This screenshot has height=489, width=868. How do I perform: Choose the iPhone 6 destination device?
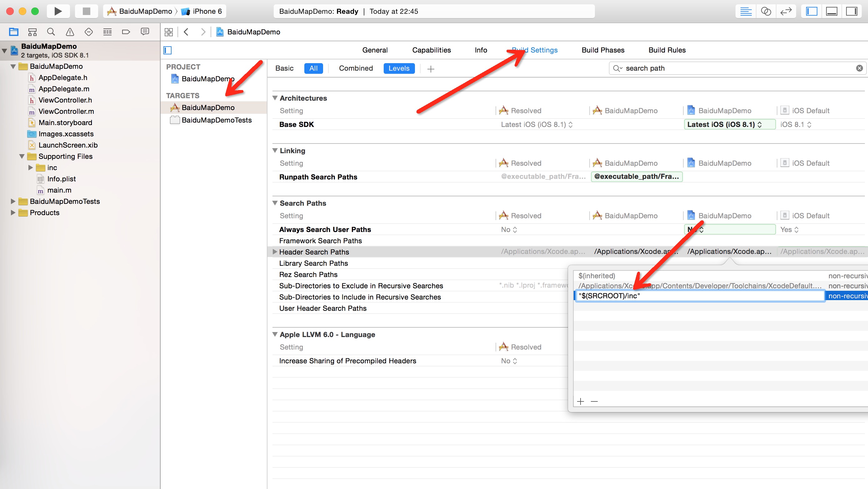pos(202,12)
